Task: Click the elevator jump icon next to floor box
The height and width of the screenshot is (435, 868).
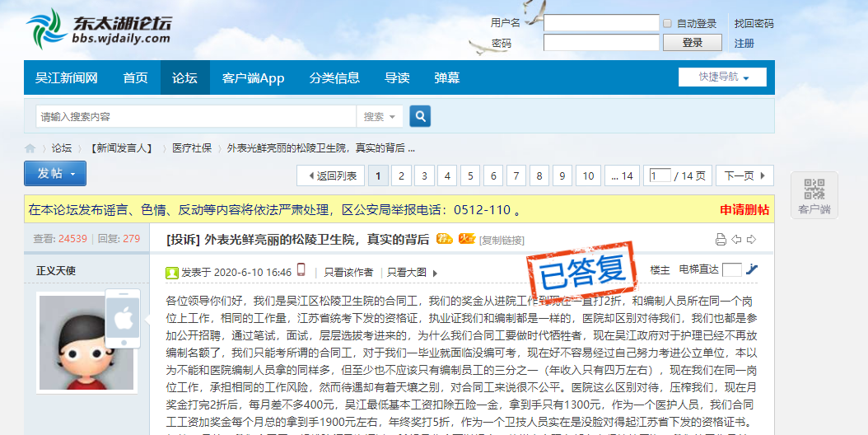Action: (751, 269)
